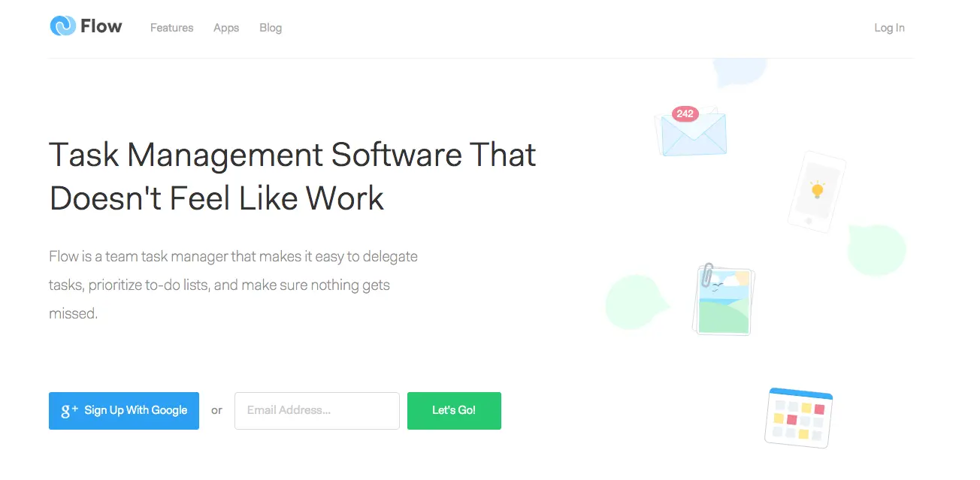
Task: Sign up with Google button
Action: click(x=124, y=411)
